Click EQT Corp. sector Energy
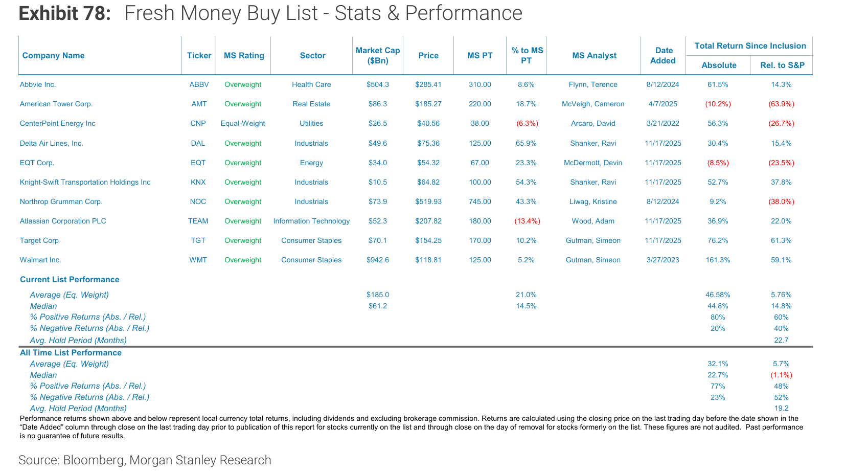The width and height of the screenshot is (868, 472). point(311,163)
